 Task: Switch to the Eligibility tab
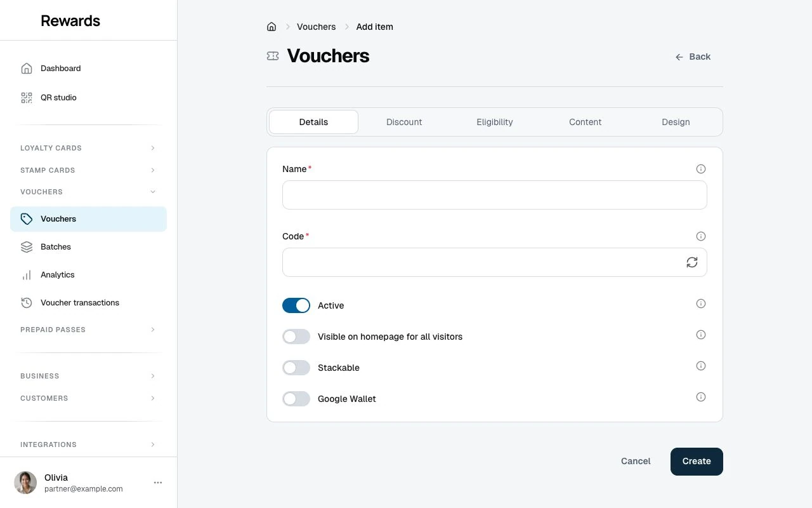pyautogui.click(x=495, y=122)
